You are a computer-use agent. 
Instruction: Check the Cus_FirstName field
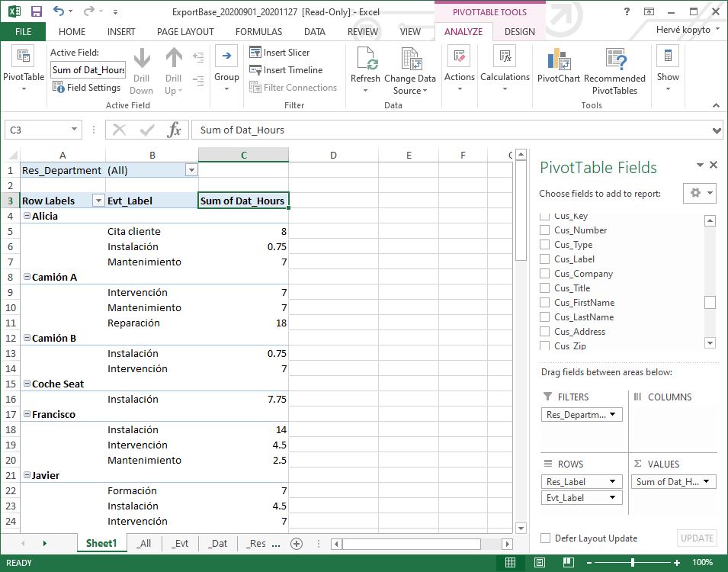pyautogui.click(x=544, y=302)
